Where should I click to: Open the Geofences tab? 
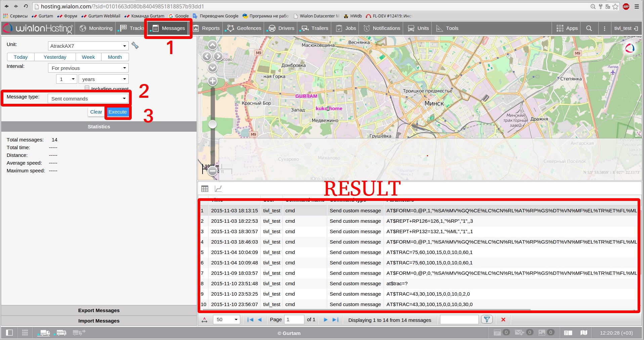pos(244,28)
